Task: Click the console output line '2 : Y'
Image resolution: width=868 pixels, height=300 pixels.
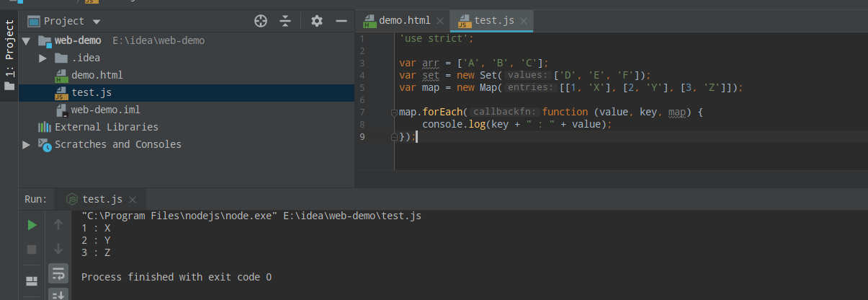Action: pos(96,240)
